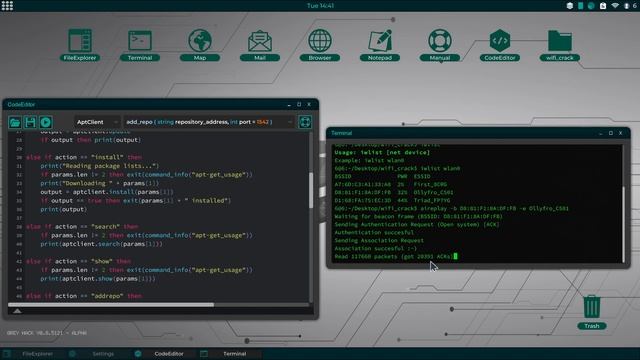Open the Map desktop icon
640x360 pixels.
click(200, 45)
